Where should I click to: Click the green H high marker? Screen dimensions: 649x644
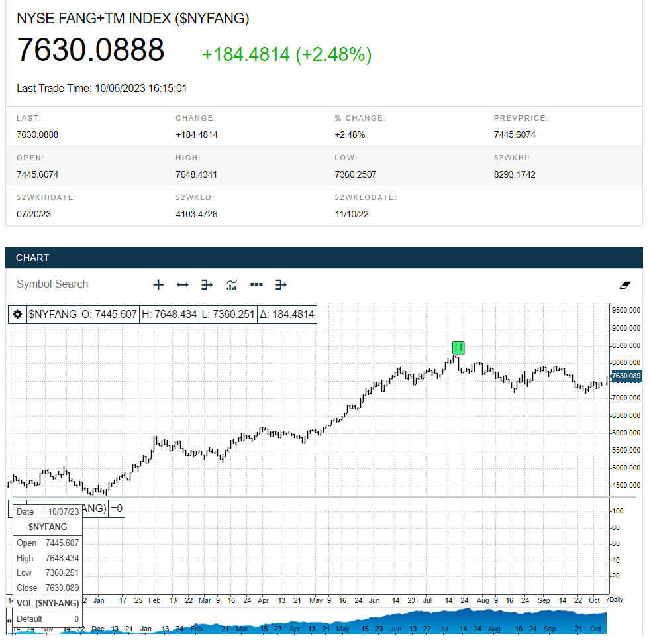coord(458,347)
